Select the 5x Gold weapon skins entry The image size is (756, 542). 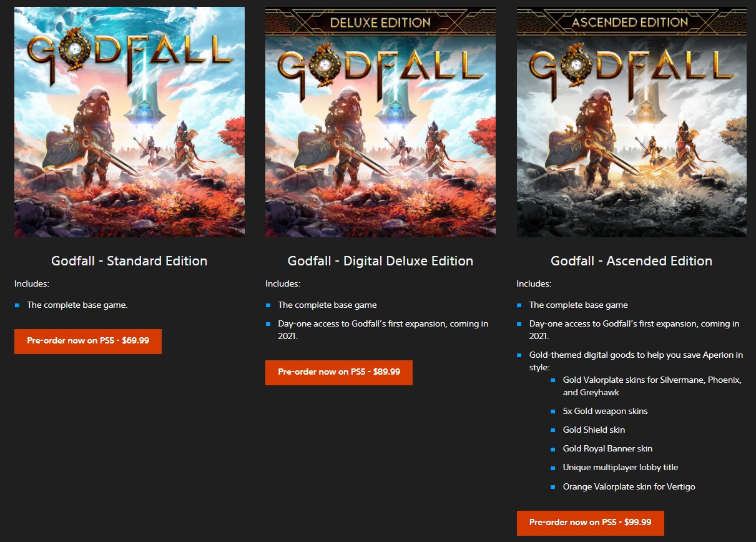tap(605, 411)
